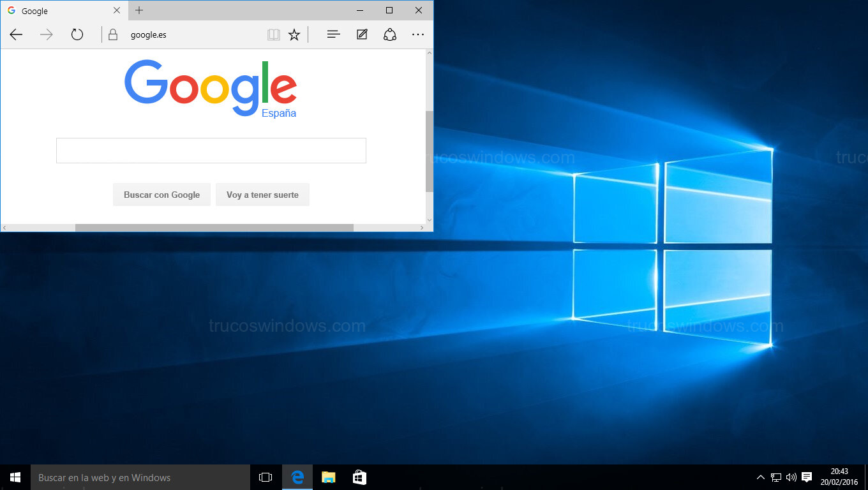Click Make a Web Note icon
868x490 pixels.
tap(362, 35)
